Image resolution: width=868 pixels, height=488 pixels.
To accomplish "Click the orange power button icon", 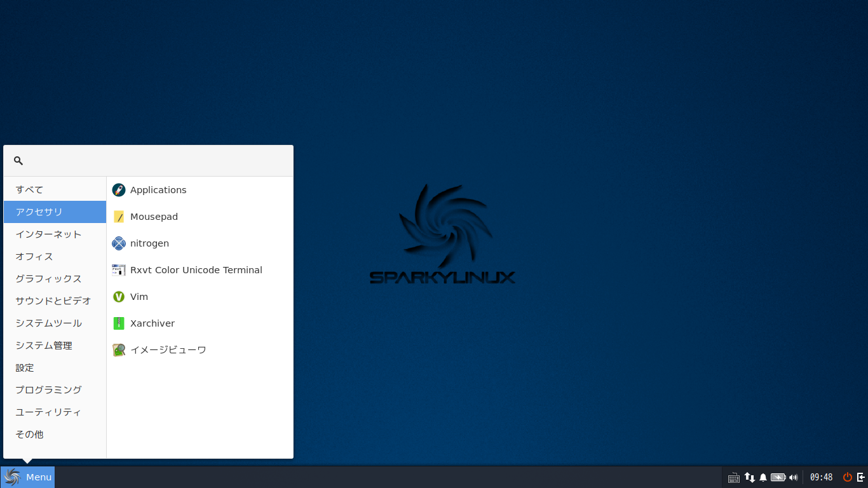I will pos(848,477).
